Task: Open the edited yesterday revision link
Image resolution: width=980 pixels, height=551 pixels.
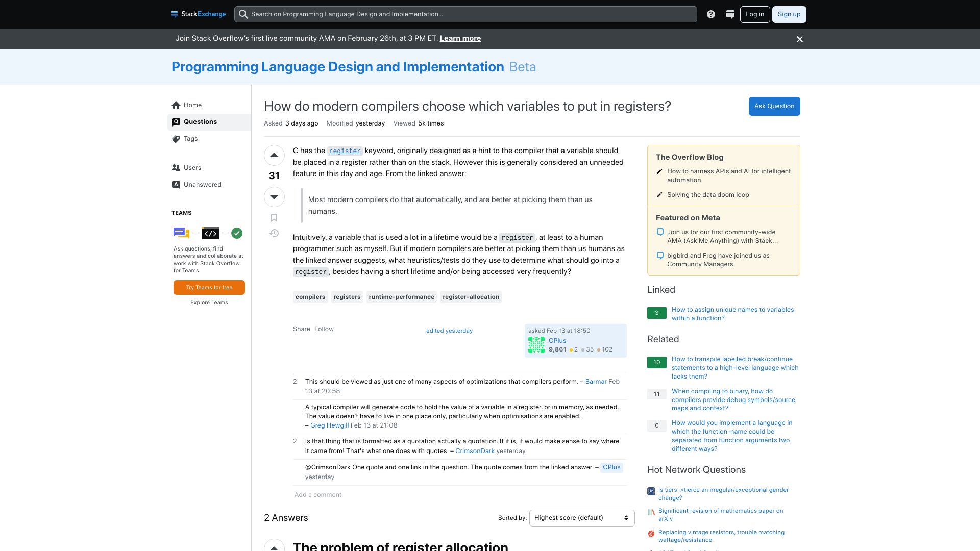Action: tap(449, 331)
